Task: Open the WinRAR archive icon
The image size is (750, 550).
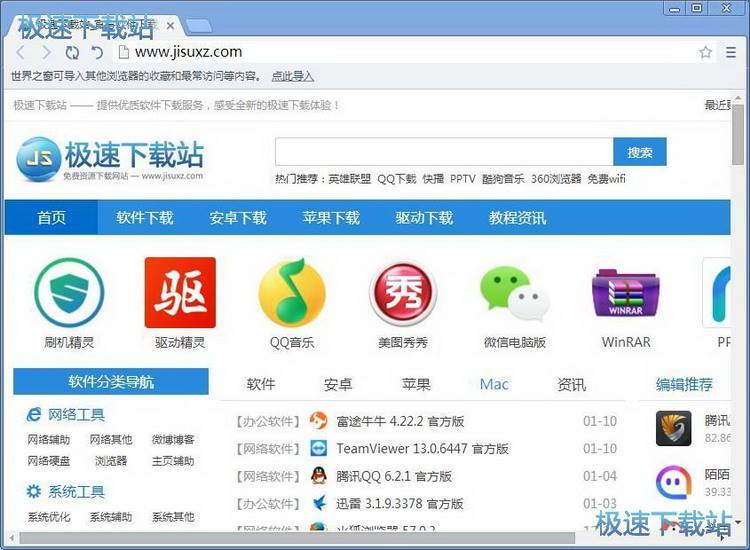Action: 626,293
